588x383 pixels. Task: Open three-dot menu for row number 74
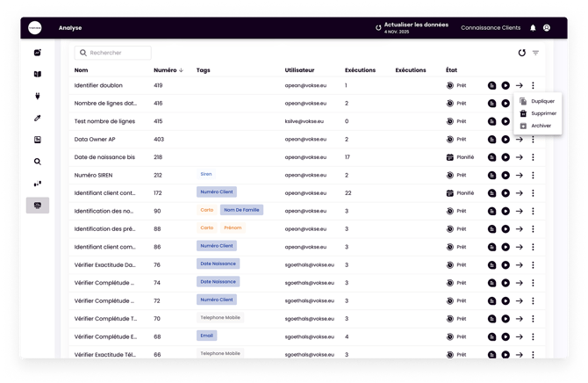[x=533, y=283]
